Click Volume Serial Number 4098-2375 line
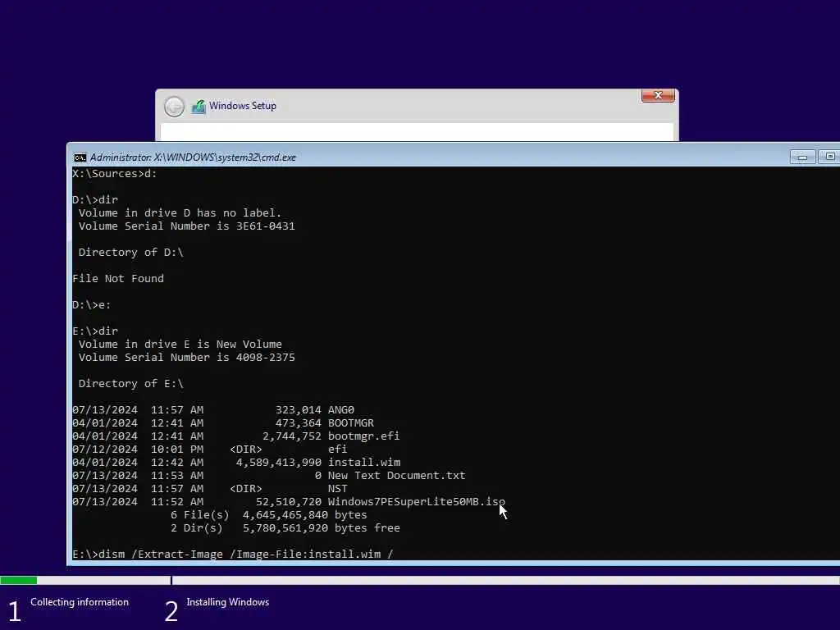The width and height of the screenshot is (840, 630). click(x=186, y=358)
